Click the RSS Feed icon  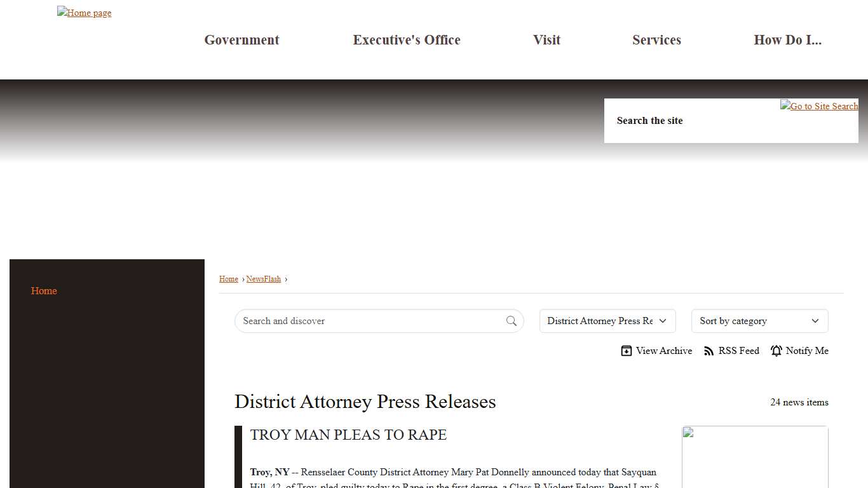tap(709, 351)
